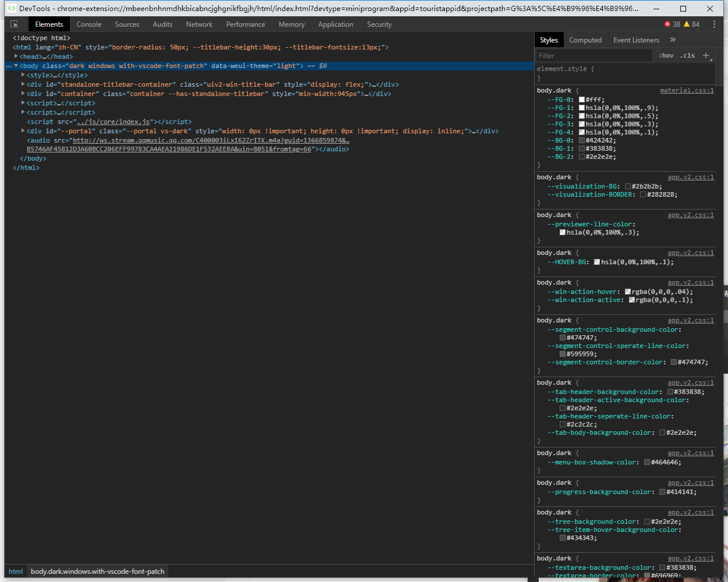Open material.css:1 source link
Image resolution: width=728 pixels, height=582 pixels.
tap(687, 90)
